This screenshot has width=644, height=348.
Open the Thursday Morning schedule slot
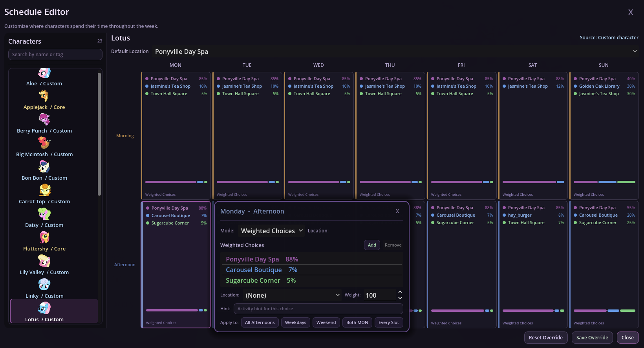tap(390, 136)
